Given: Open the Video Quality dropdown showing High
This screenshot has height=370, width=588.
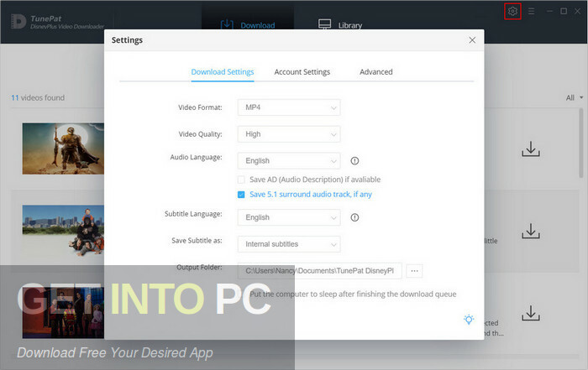Looking at the screenshot, I should point(289,134).
